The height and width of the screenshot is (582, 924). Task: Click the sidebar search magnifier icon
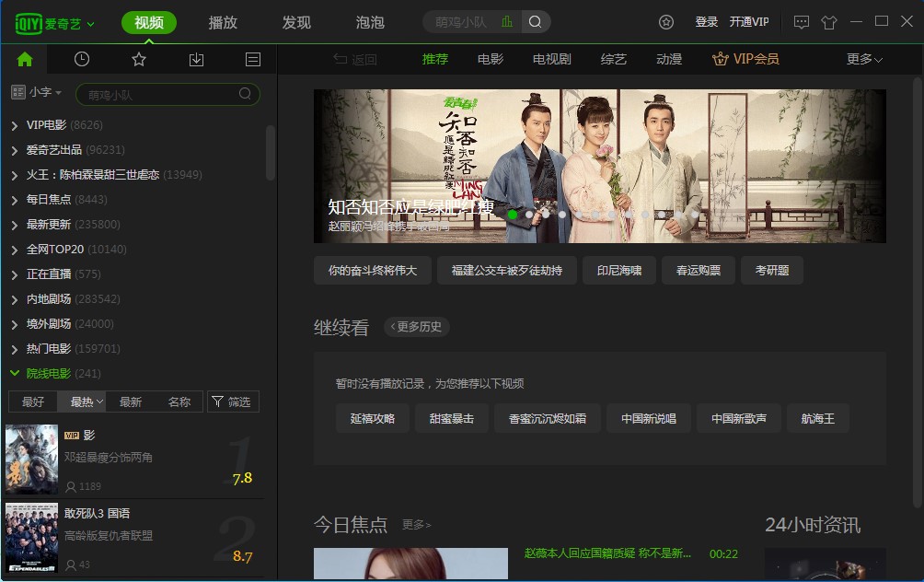(245, 94)
